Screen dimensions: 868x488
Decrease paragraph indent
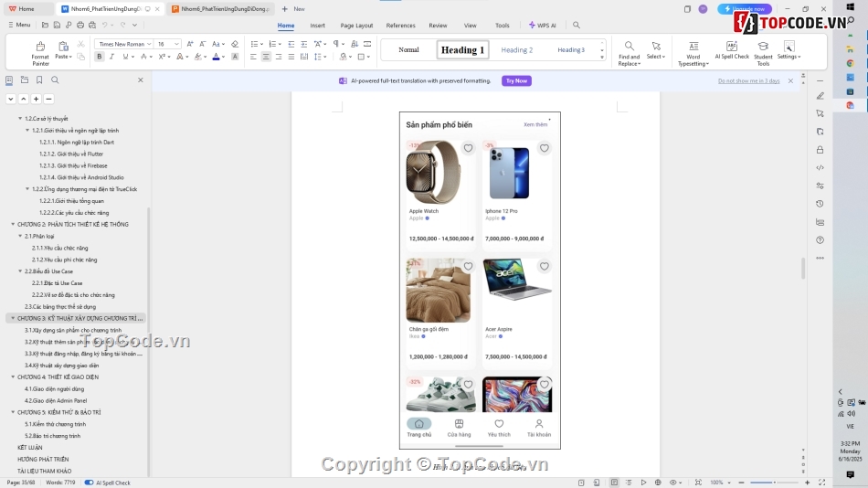point(291,44)
